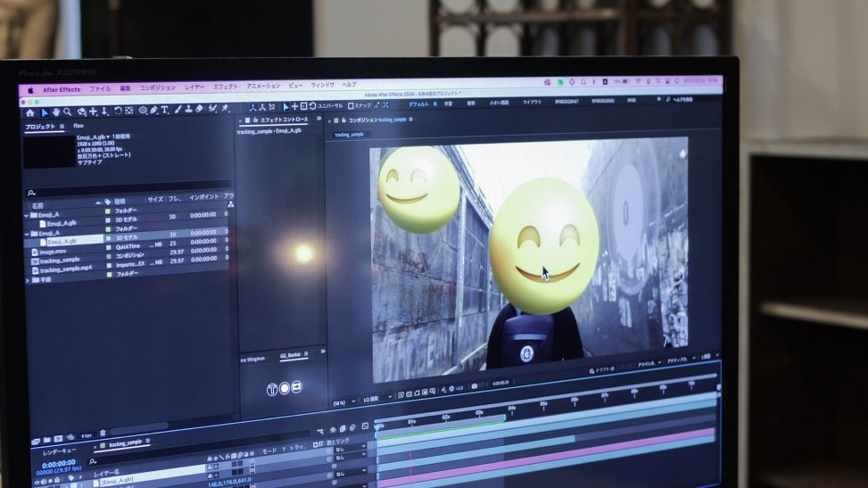Image resolution: width=868 pixels, height=488 pixels.
Task: Select the Dolly camera tool
Action: [104, 112]
